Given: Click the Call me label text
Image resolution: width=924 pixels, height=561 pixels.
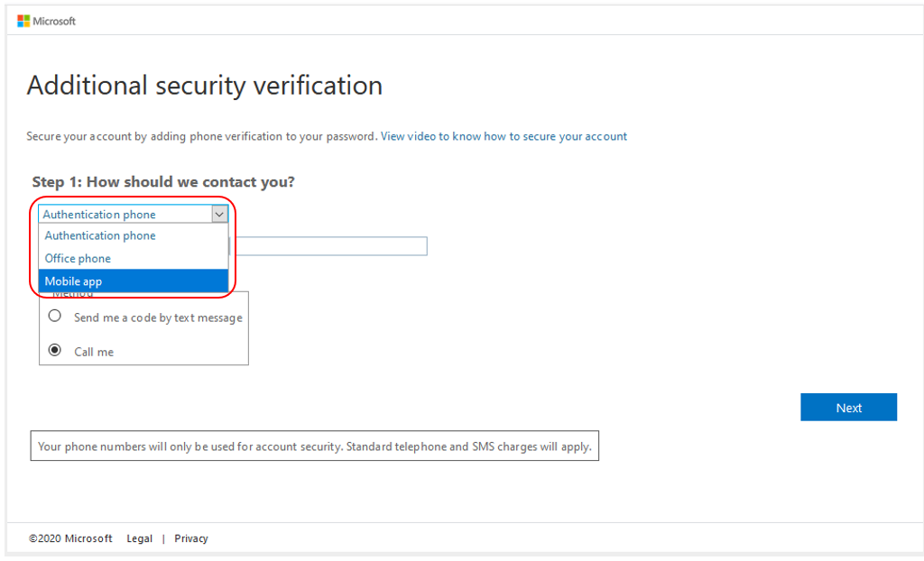Looking at the screenshot, I should click(x=94, y=352).
